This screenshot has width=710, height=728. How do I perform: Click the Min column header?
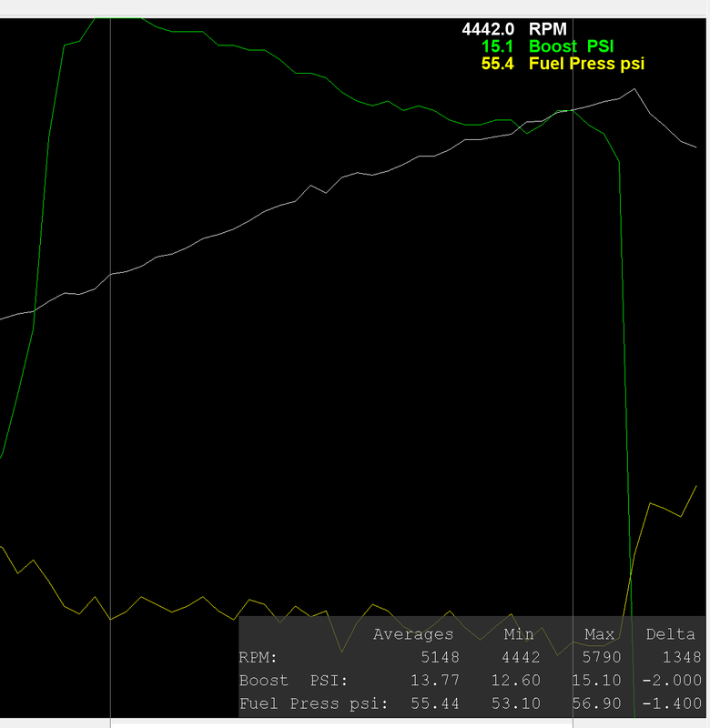(x=519, y=634)
